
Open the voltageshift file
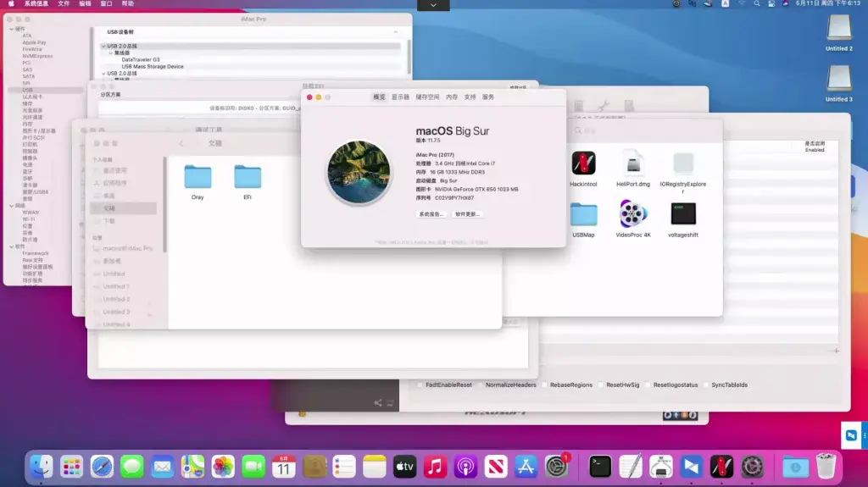pos(683,213)
